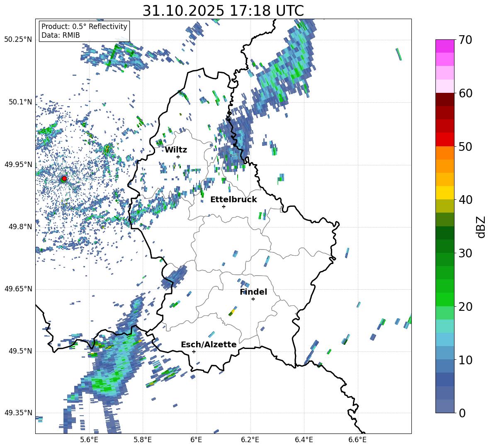Pick the yellow swatch above 40 dBZ
Image resolution: width=491 pixels, height=448 pixels.
(445, 193)
